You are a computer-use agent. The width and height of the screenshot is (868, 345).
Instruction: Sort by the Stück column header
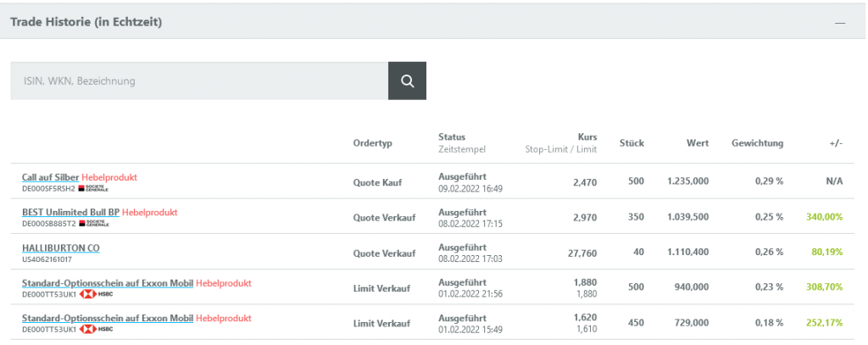(x=632, y=143)
